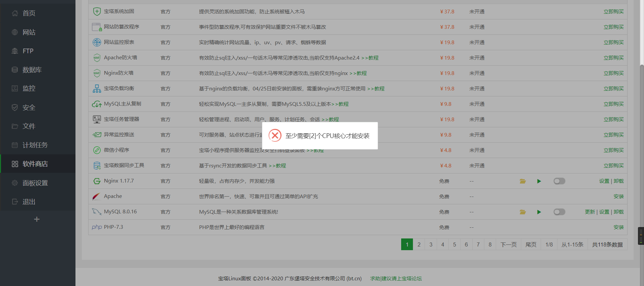Click the 求助|建议请上宝塔论坛 footer link
The image size is (644, 286).
(396, 279)
